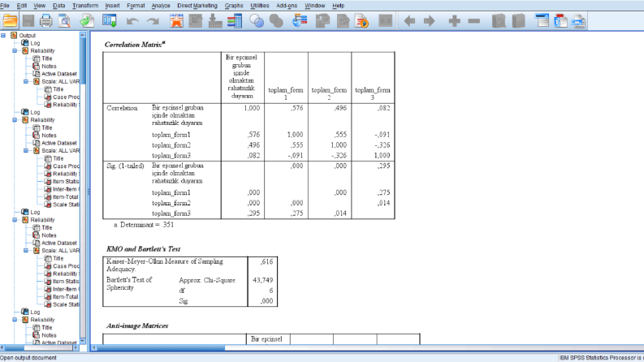Collapse the outline with the minus icon

[474, 21]
